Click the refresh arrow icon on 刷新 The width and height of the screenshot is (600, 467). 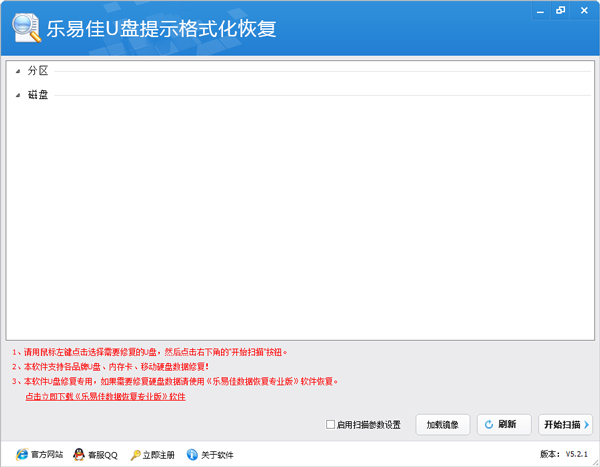click(489, 424)
